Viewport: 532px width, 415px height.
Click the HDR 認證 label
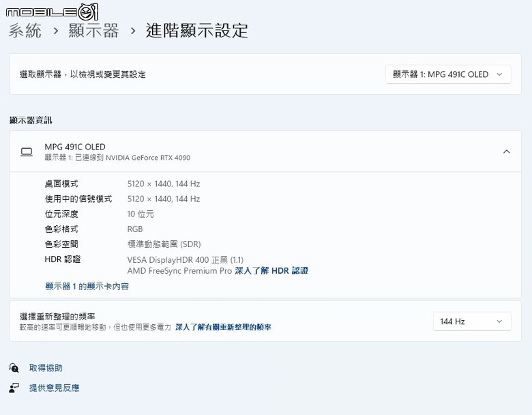[x=63, y=259]
